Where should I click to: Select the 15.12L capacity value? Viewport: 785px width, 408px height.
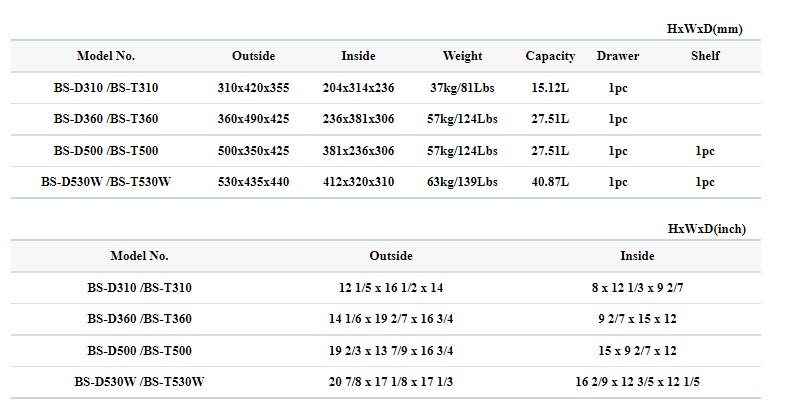pyautogui.click(x=550, y=88)
